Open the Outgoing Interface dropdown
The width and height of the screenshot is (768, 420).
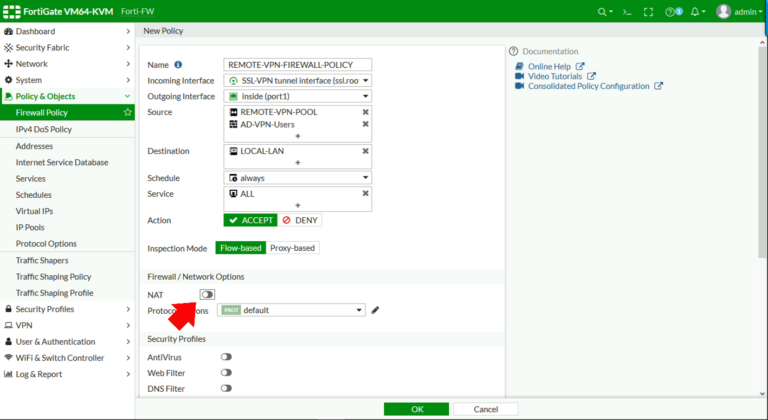coord(297,96)
